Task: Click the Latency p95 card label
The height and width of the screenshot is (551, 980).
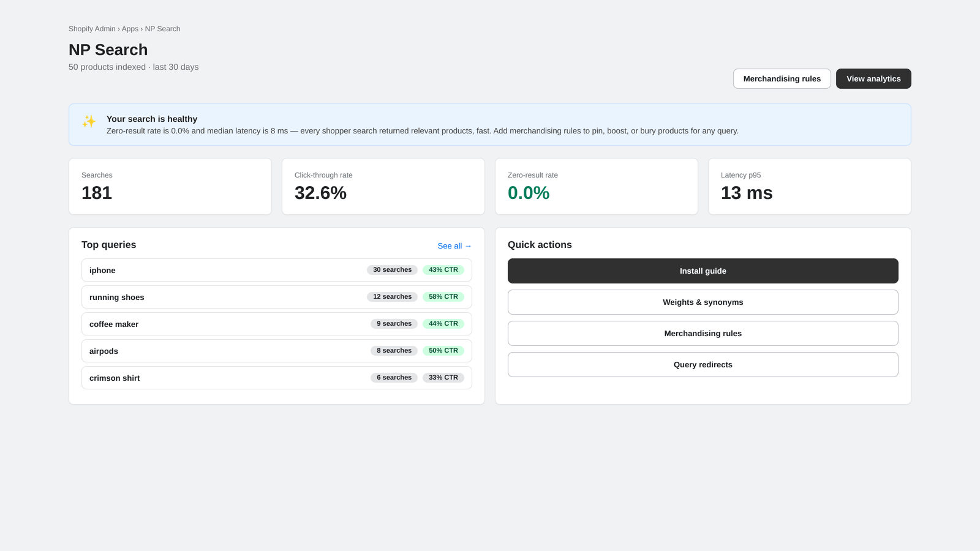Action: click(x=741, y=175)
